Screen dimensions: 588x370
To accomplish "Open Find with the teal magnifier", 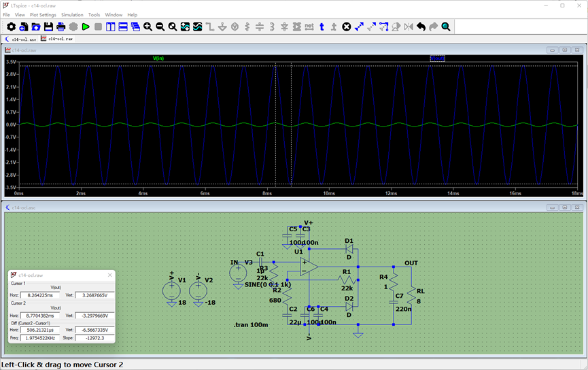I will click(445, 27).
